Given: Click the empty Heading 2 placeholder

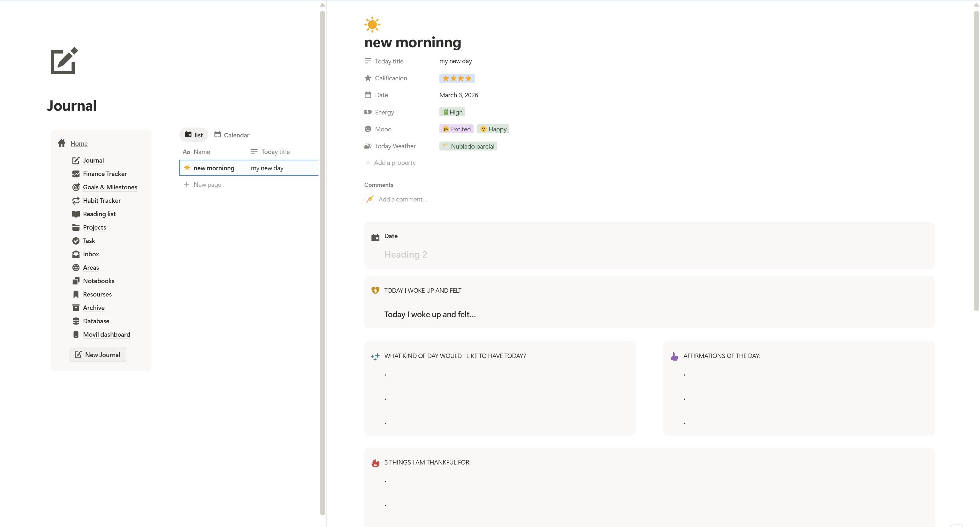Looking at the screenshot, I should pyautogui.click(x=406, y=254).
